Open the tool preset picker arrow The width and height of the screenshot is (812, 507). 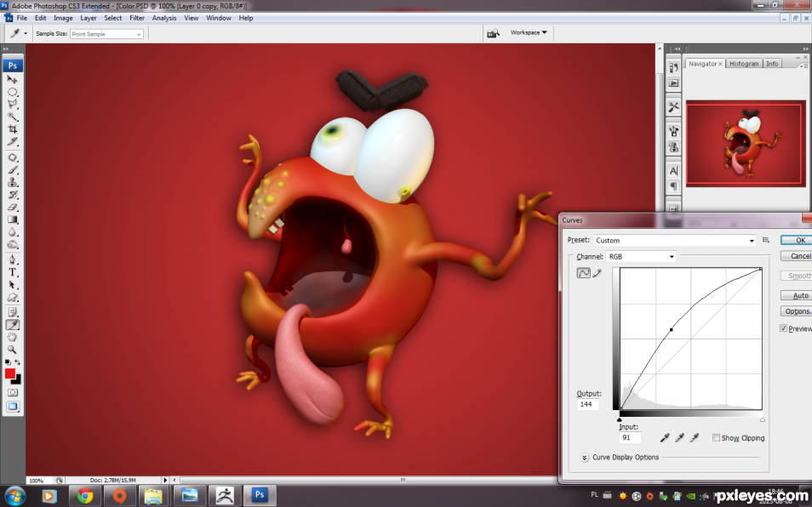pos(26,34)
